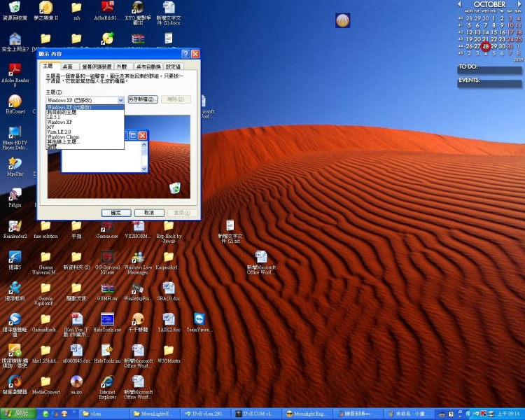Click the help question mark in dialog title bar
The height and width of the screenshot is (420, 525).
185,54
